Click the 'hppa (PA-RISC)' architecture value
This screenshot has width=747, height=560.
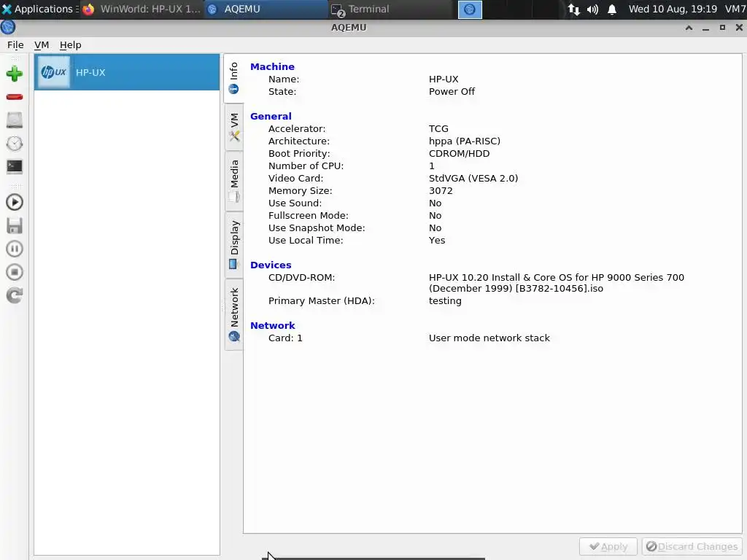coord(465,141)
